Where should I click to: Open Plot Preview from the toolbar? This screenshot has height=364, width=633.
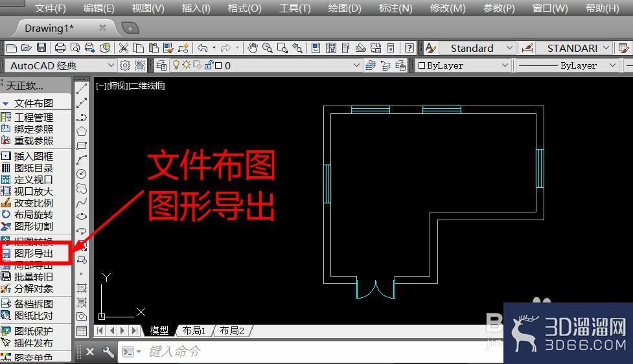pos(75,48)
